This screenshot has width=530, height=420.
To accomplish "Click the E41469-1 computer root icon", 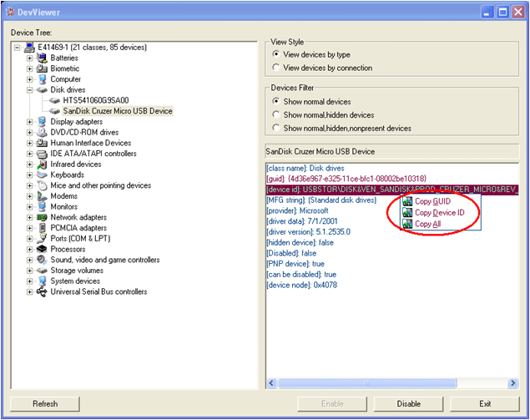I will click(x=29, y=48).
